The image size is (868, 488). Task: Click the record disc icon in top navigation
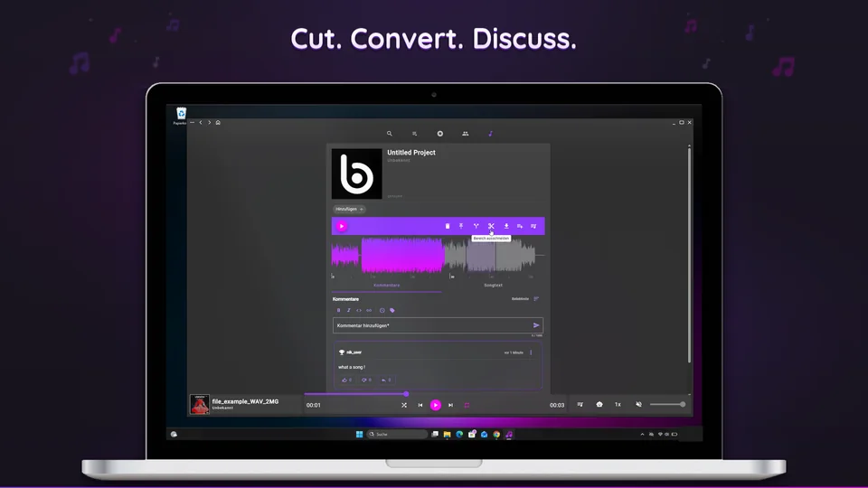pos(440,134)
